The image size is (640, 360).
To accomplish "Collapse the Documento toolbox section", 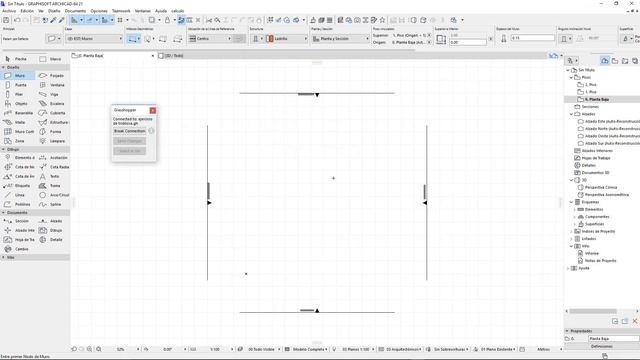I will [x=4, y=213].
